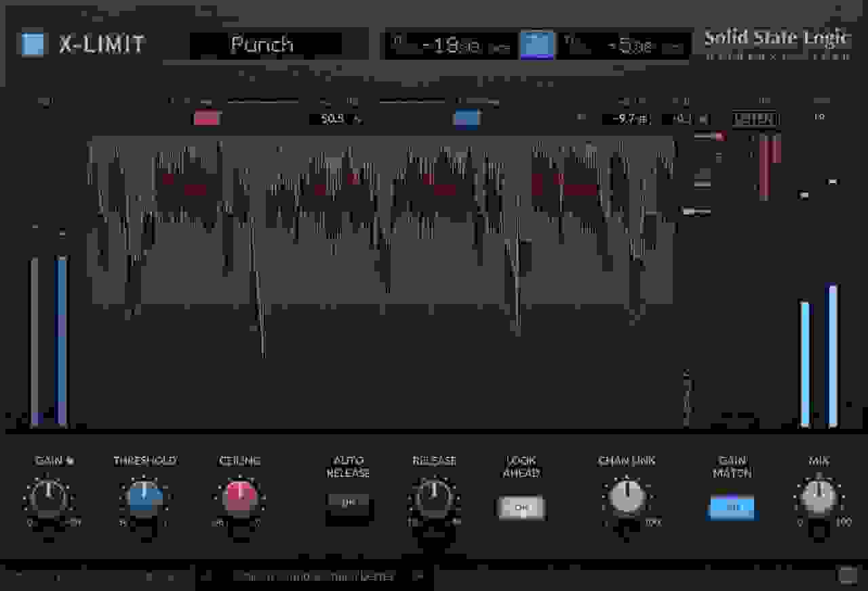Screen dimensions: 868x591
Task: Select the Punch preset name field
Action: pos(266,43)
